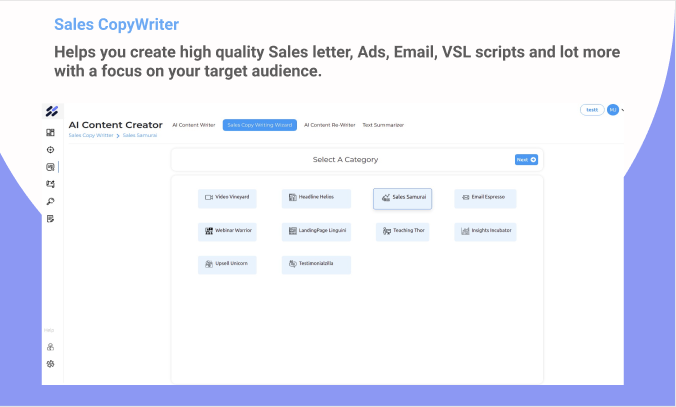Click the app logo in the sidebar
Viewport: 676px width, 407px height.
(52, 111)
